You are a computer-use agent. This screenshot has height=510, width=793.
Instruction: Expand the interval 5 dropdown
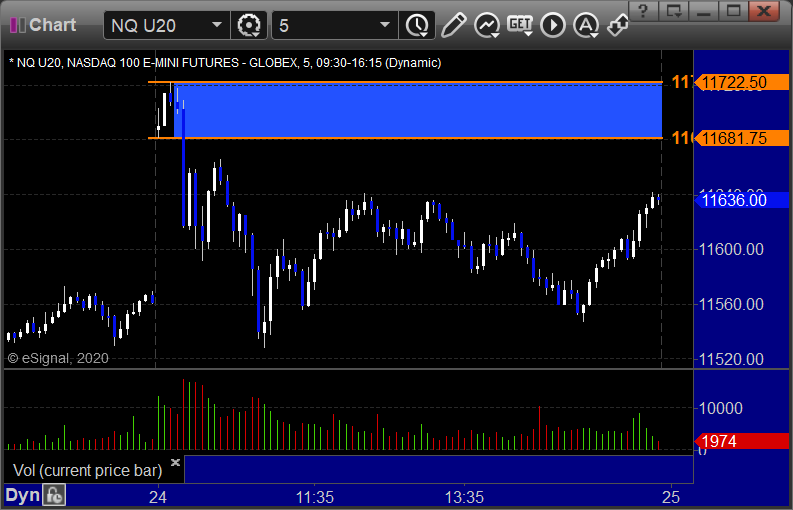tap(385, 25)
